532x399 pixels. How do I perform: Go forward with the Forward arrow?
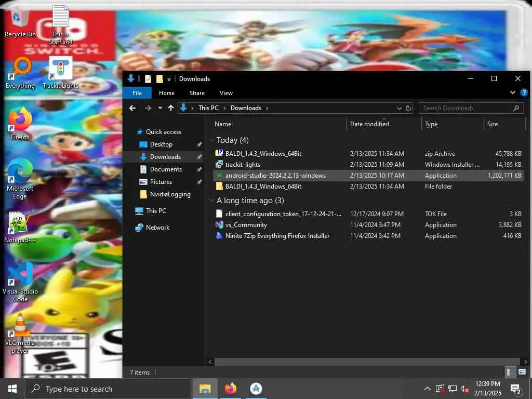pyautogui.click(x=148, y=108)
